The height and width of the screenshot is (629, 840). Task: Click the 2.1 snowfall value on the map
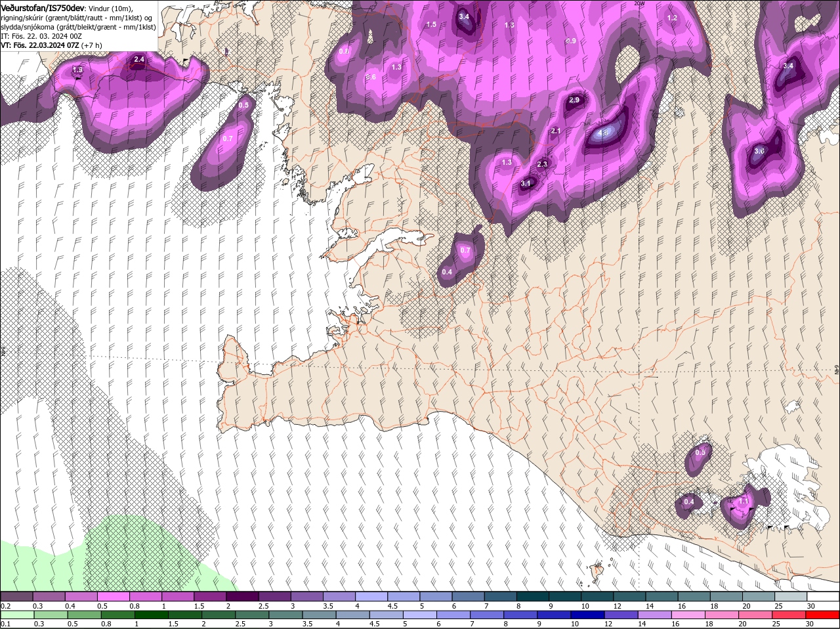click(x=556, y=131)
